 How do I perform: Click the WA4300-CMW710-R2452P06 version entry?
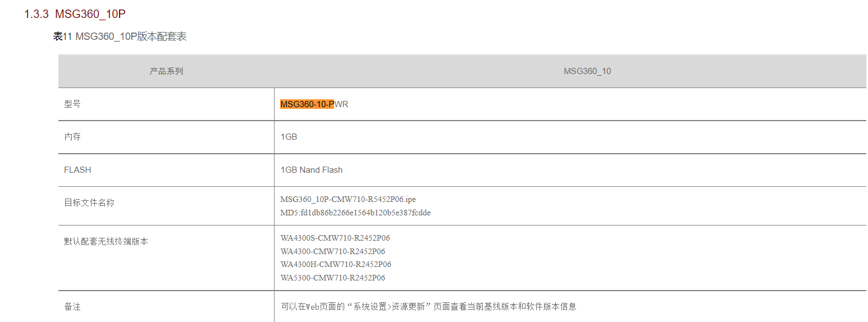point(333,251)
